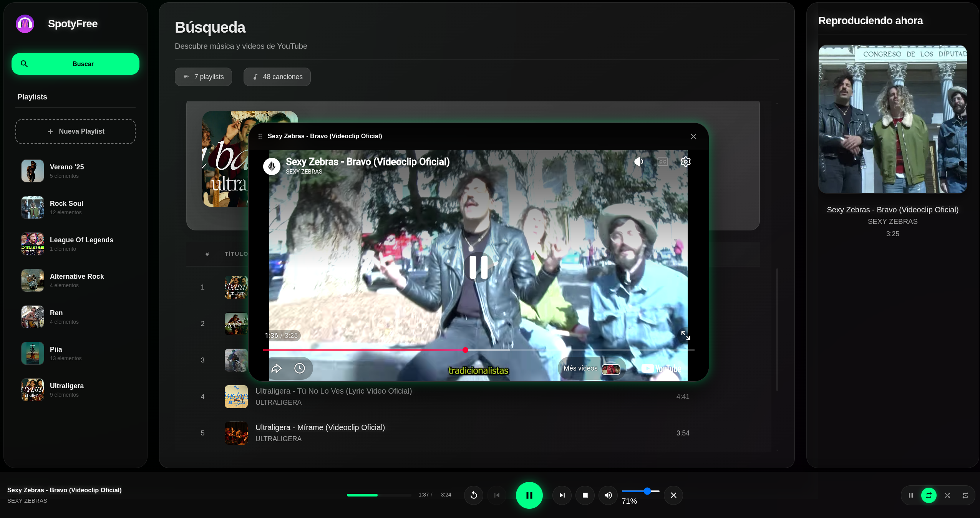The image size is (980, 518).
Task: Play Ultraligera - Tú No Lo Ves track
Action: pos(473,397)
